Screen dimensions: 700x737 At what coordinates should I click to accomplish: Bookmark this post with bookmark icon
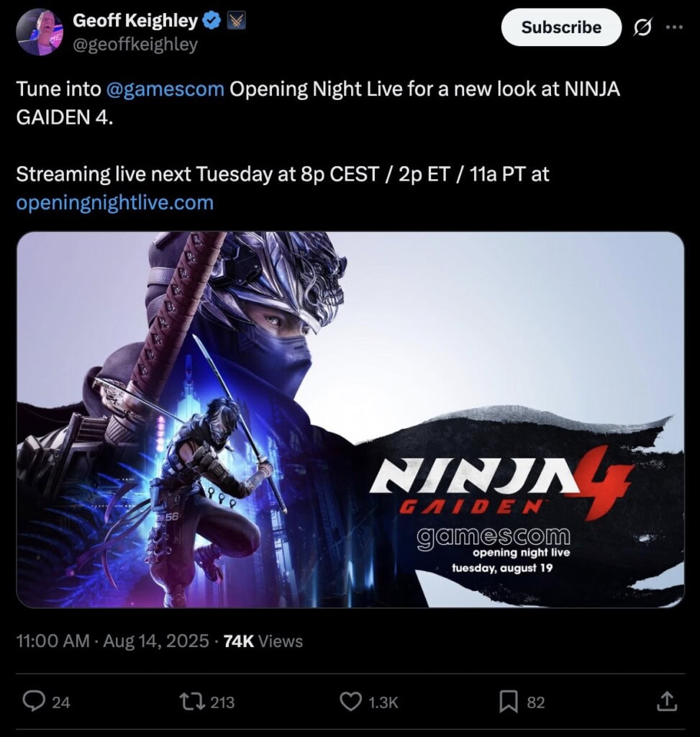click(509, 702)
